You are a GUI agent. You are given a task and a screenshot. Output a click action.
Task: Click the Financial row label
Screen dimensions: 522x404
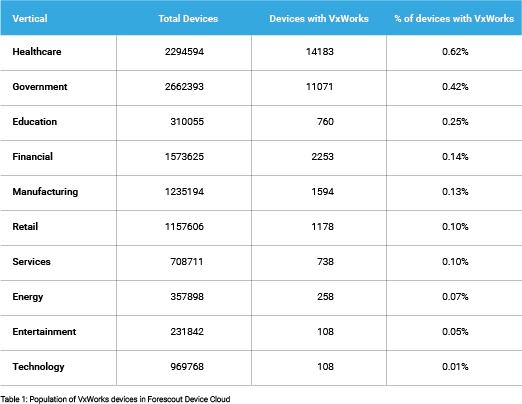(33, 157)
